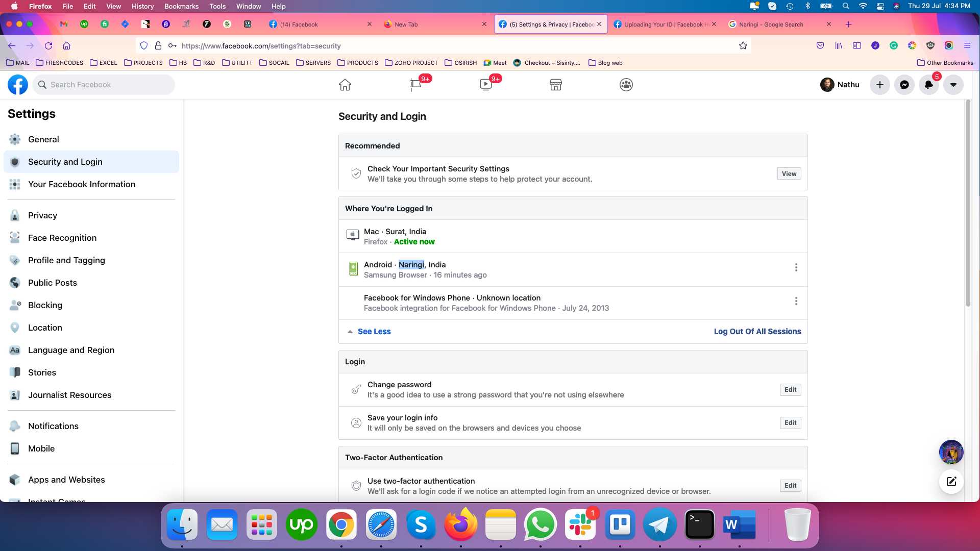Open Mobile settings

point(91,448)
